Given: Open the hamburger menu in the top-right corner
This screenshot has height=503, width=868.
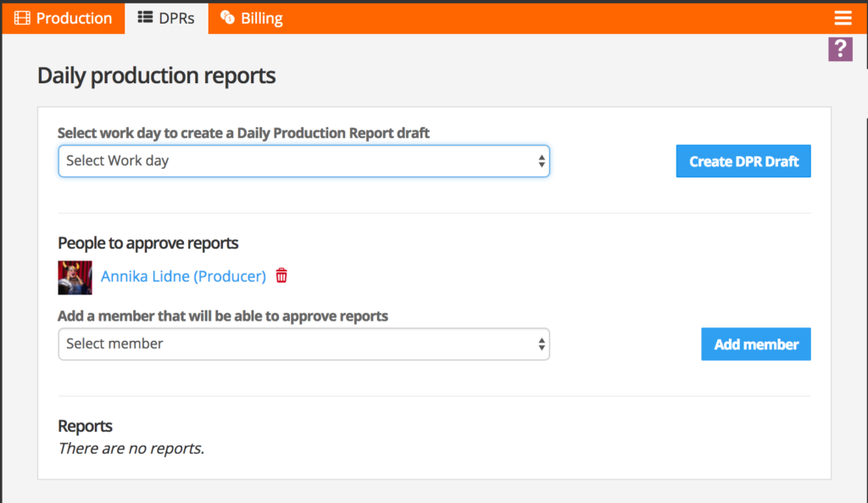Looking at the screenshot, I should coord(843,17).
